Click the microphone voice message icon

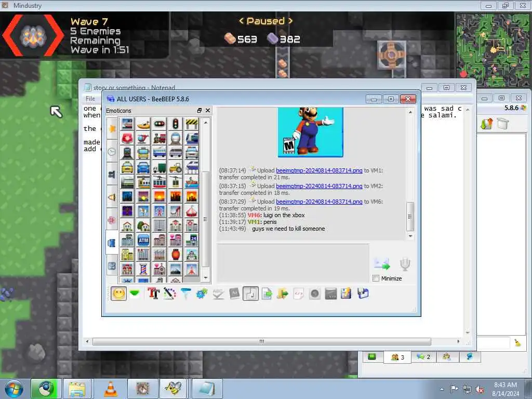point(405,264)
